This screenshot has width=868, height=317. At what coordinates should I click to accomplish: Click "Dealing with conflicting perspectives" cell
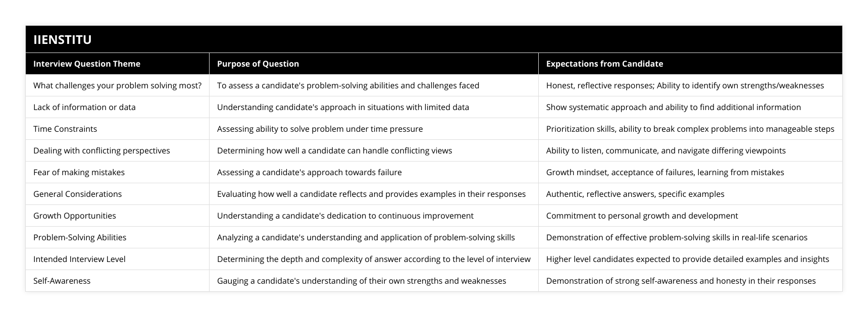pos(101,150)
